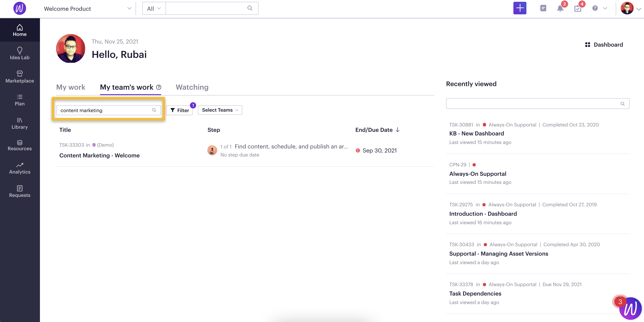Open the Marketplace sidebar icon
The image size is (644, 322).
coord(20,74)
